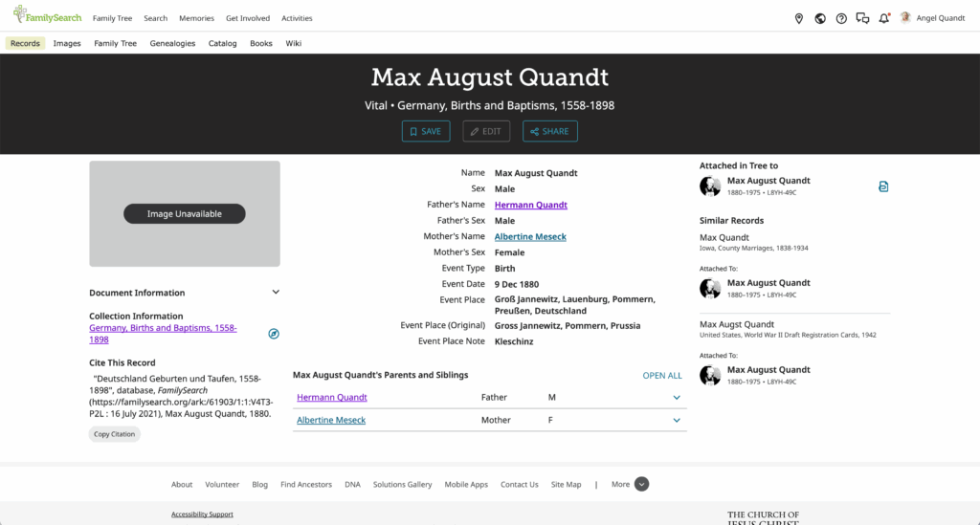980x525 pixels.
Task: Switch to the Images tab
Action: click(x=67, y=43)
